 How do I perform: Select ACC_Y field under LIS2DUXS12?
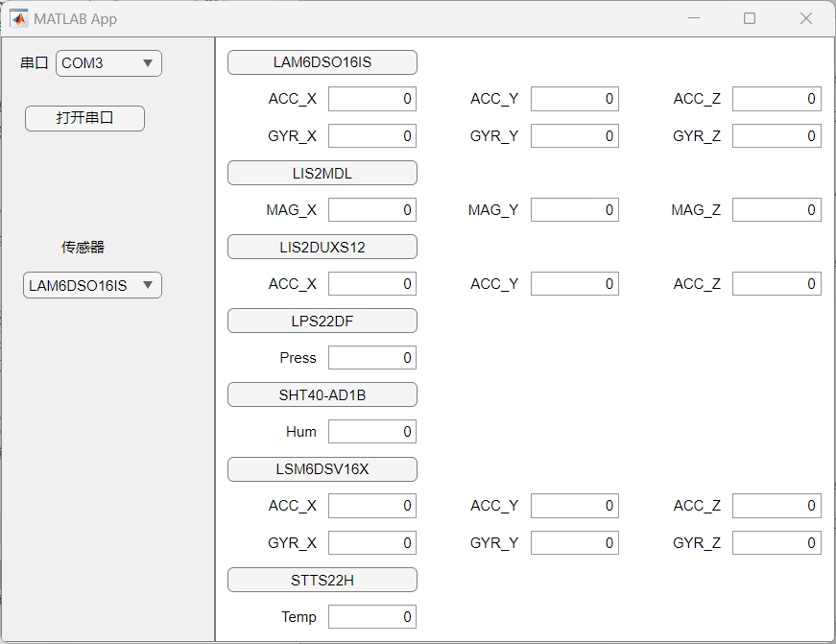(575, 284)
